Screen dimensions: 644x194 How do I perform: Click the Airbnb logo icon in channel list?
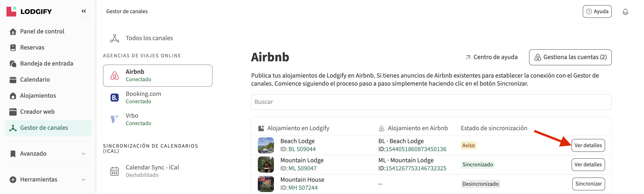tap(114, 76)
